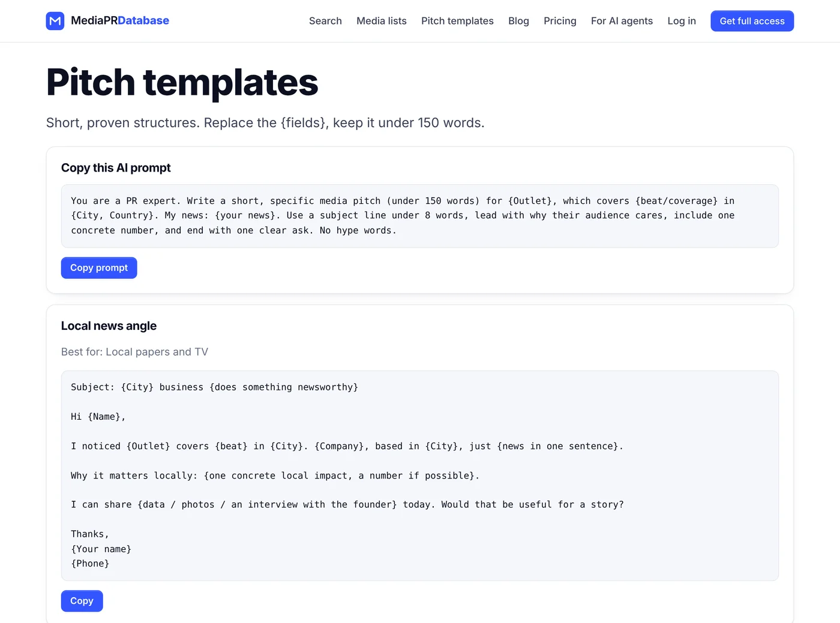Select Pitch templates in navigation

[x=457, y=21]
